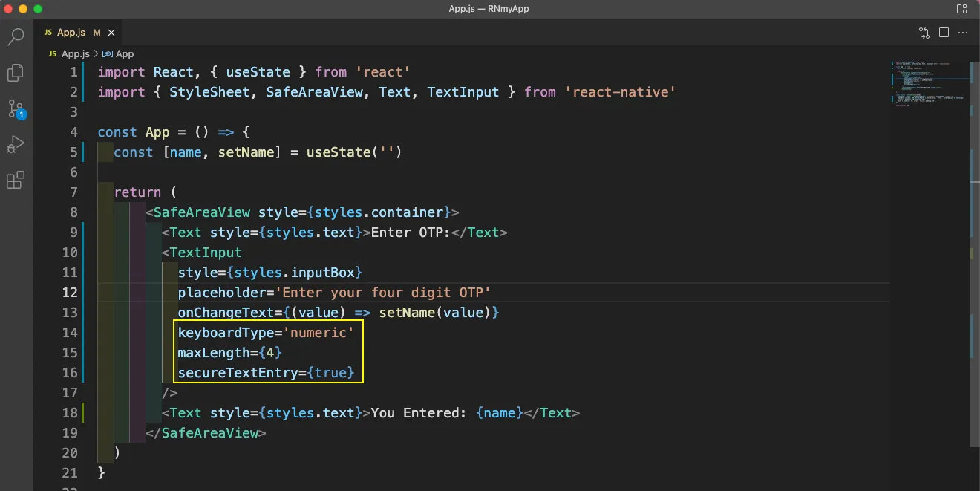Open Source Control with one pending change

coord(16,109)
